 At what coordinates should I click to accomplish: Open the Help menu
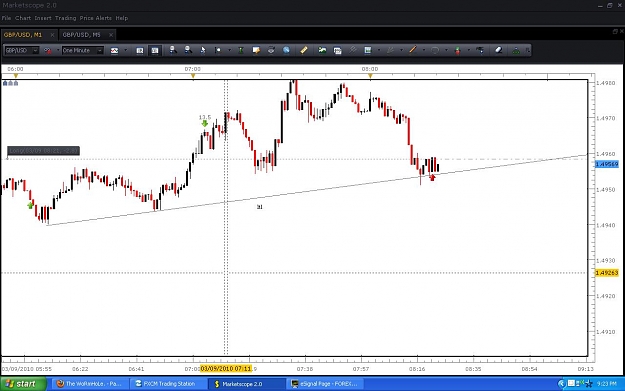click(122, 18)
